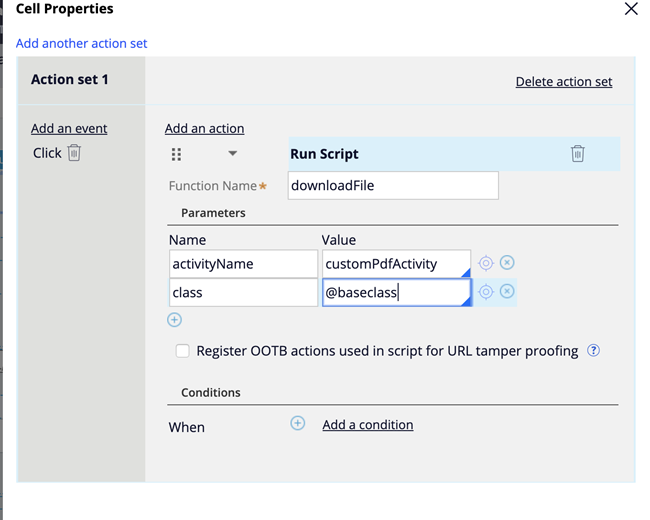
Task: Click Add a condition link
Action: click(x=367, y=425)
